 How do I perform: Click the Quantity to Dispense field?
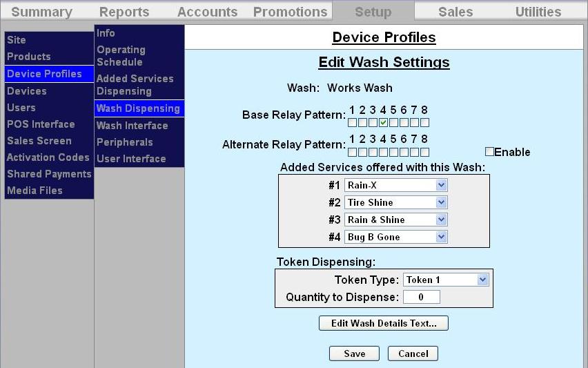click(x=421, y=298)
